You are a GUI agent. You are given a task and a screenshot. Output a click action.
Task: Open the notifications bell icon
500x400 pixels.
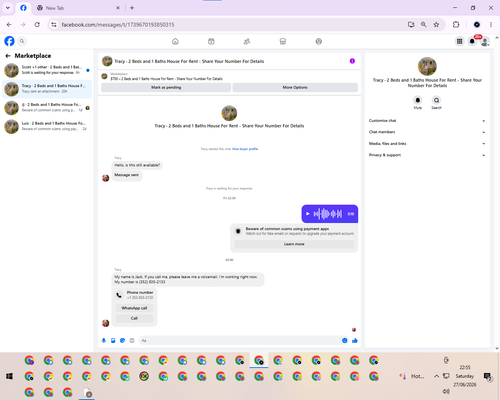(x=472, y=41)
